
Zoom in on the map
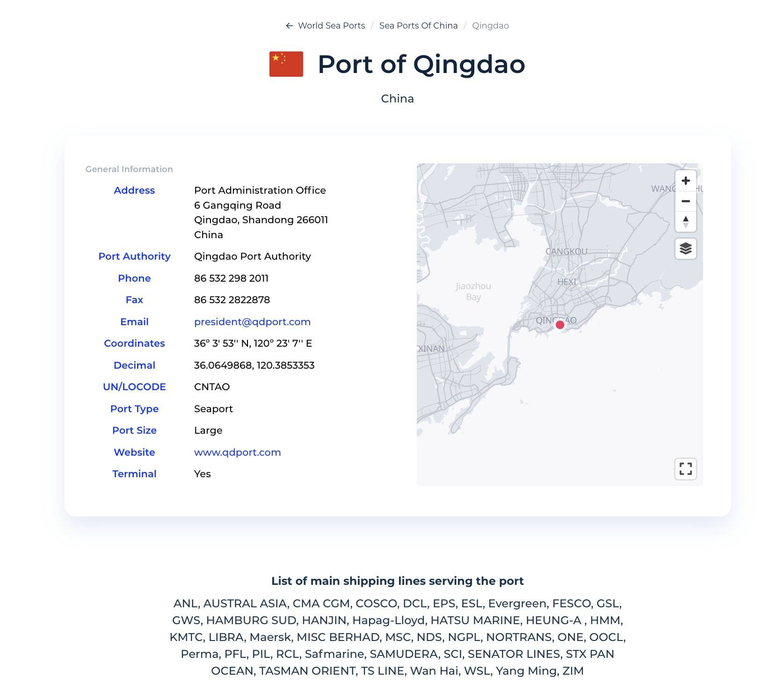point(685,181)
